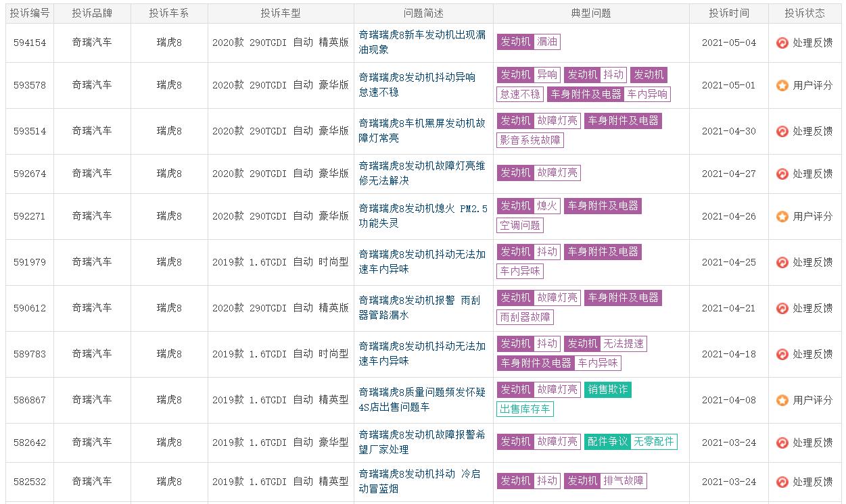This screenshot has height=504, width=846.
Task: Click status icon in complaint 582642 row
Action: click(782, 443)
